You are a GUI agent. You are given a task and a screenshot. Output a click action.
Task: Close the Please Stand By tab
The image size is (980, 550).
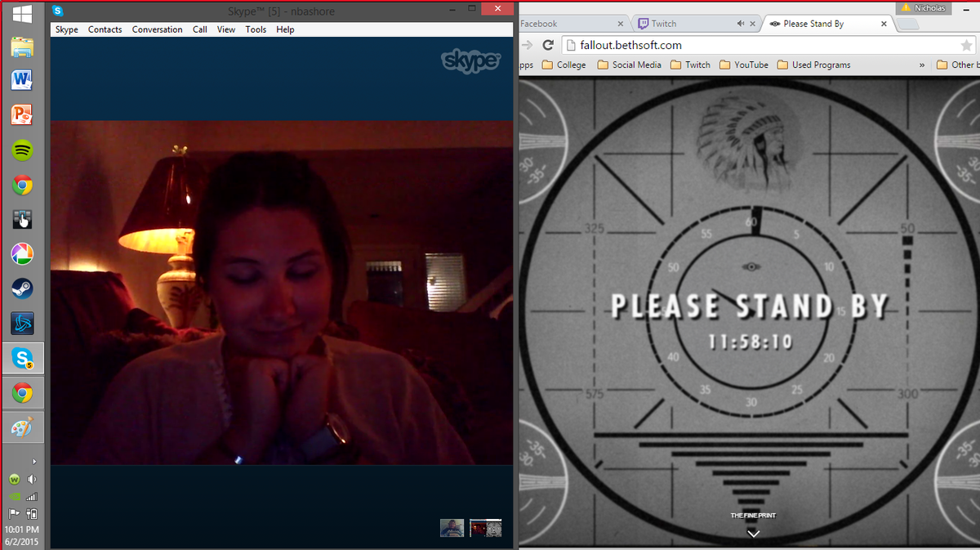tap(884, 24)
